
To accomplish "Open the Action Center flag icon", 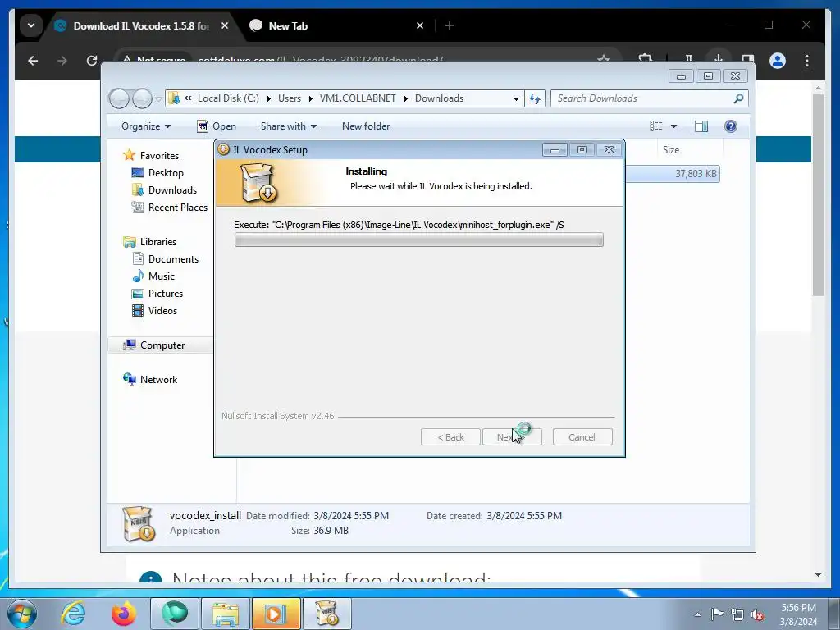I will point(717,614).
